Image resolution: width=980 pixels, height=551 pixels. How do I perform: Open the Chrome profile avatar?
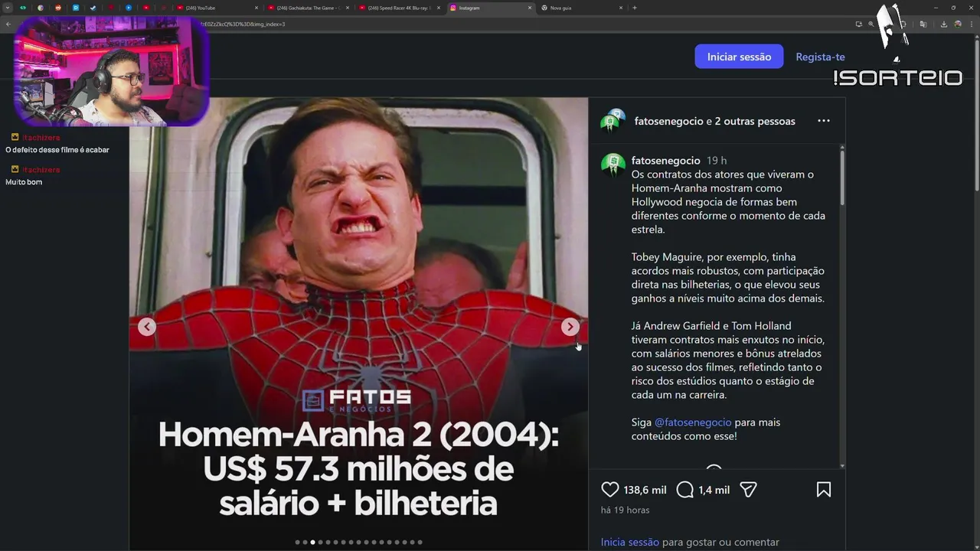click(958, 24)
